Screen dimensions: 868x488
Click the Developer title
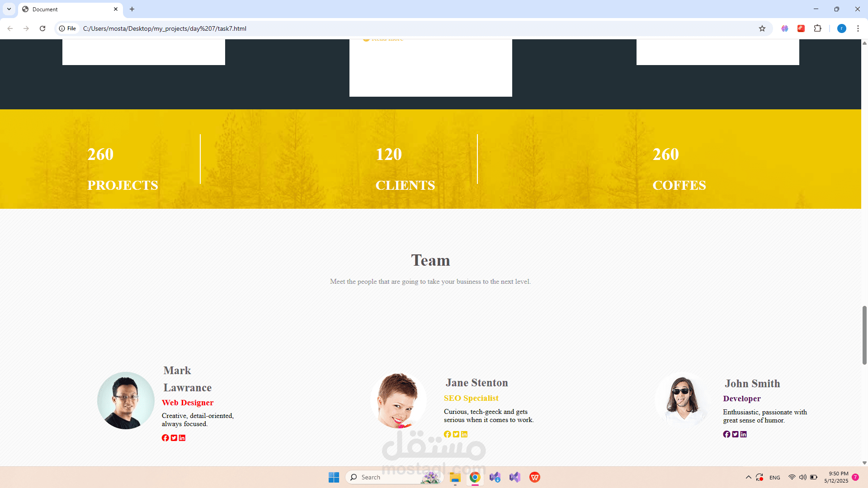[742, 399]
